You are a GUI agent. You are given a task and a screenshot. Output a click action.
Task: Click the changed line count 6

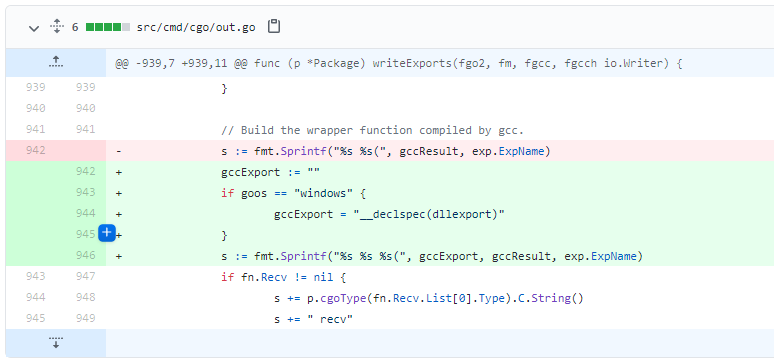pos(75,27)
